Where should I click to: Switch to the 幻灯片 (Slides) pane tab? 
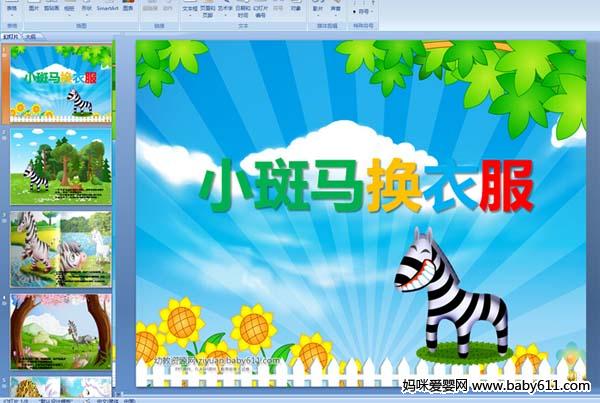click(12, 35)
